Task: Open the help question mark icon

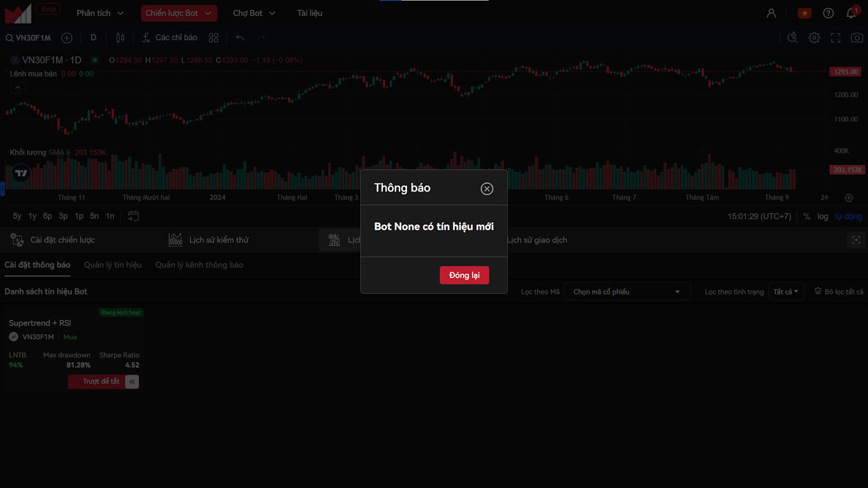Action: click(x=828, y=13)
